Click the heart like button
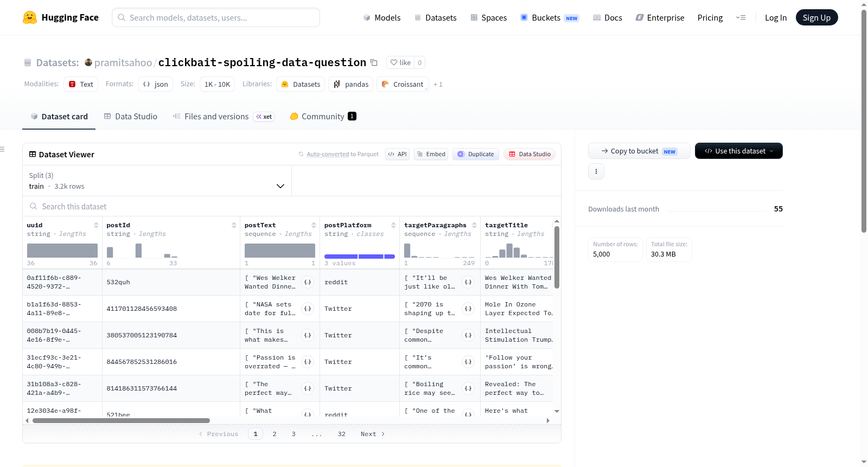The width and height of the screenshot is (868, 467). click(x=400, y=62)
